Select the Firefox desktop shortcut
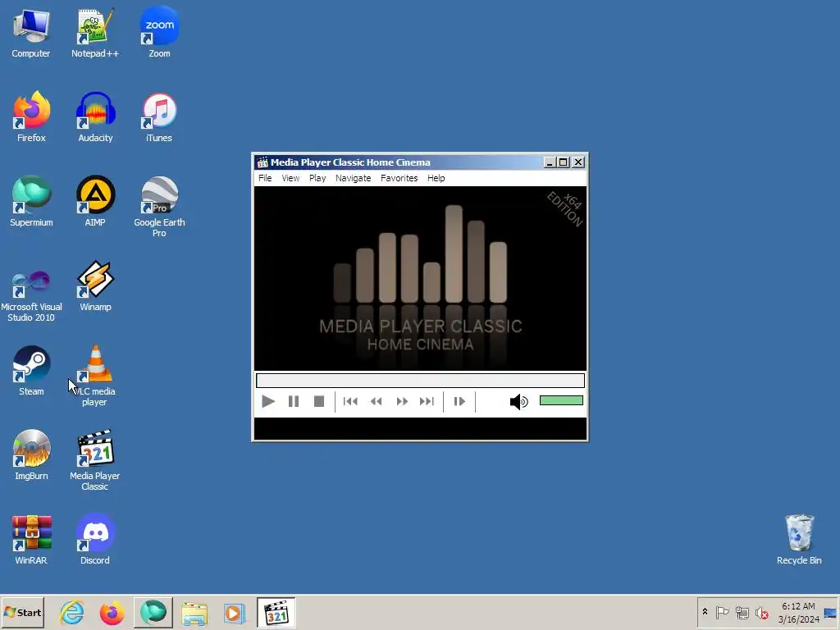 [x=31, y=116]
